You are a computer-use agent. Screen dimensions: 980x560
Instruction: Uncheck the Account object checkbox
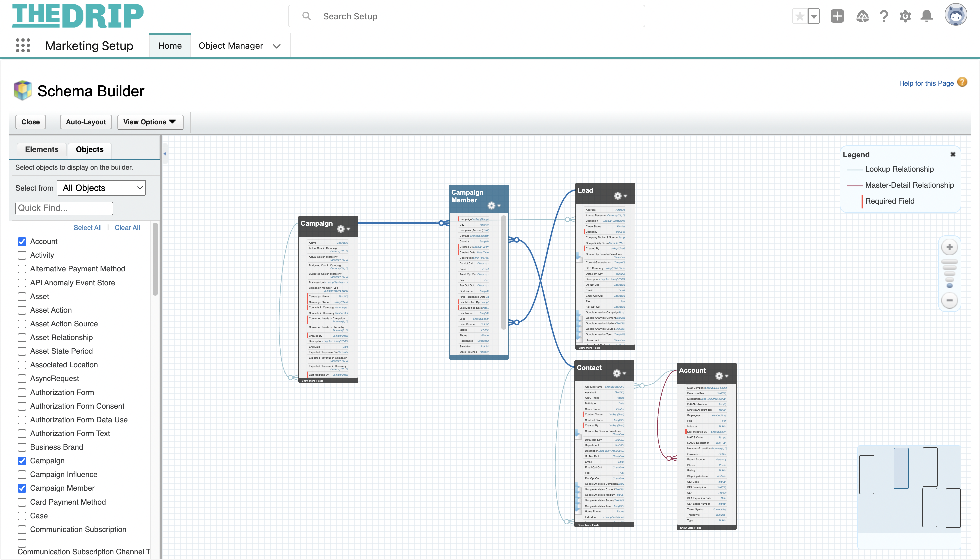click(22, 241)
